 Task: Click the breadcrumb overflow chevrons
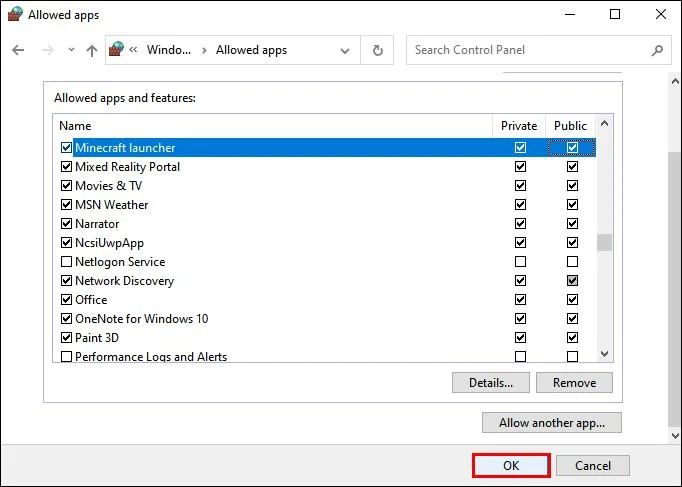point(133,50)
